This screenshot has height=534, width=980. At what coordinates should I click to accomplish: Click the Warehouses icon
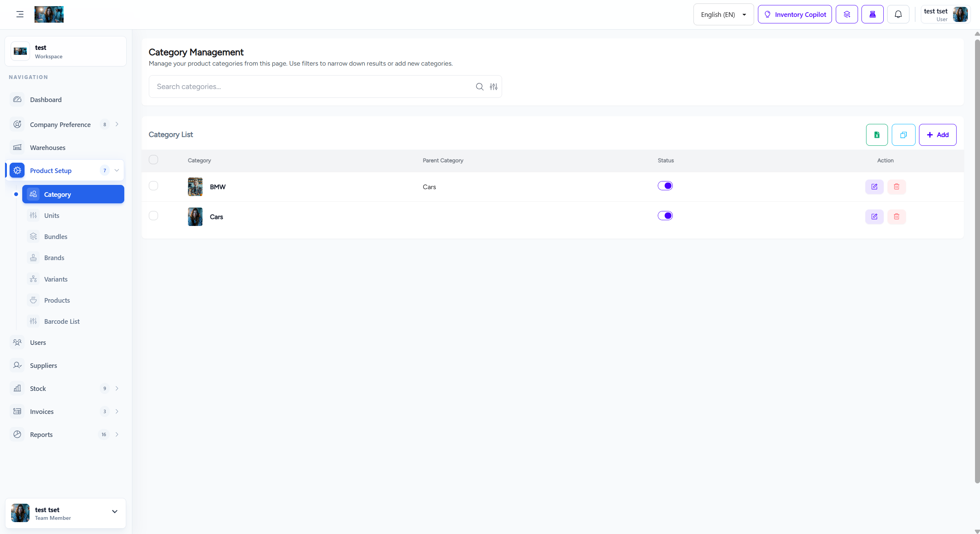(x=17, y=148)
